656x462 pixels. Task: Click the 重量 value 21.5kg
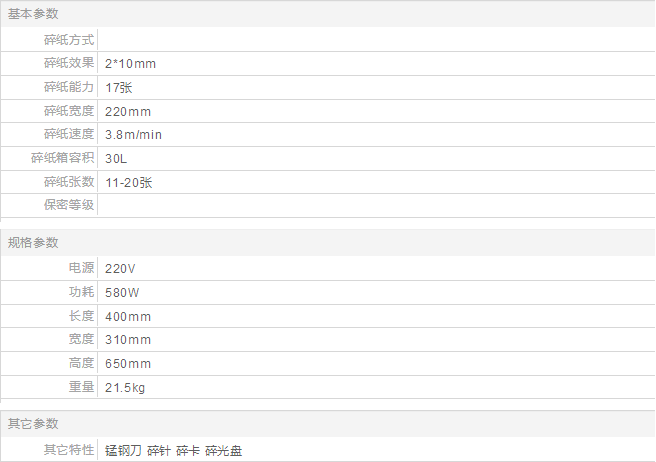pyautogui.click(x=125, y=388)
